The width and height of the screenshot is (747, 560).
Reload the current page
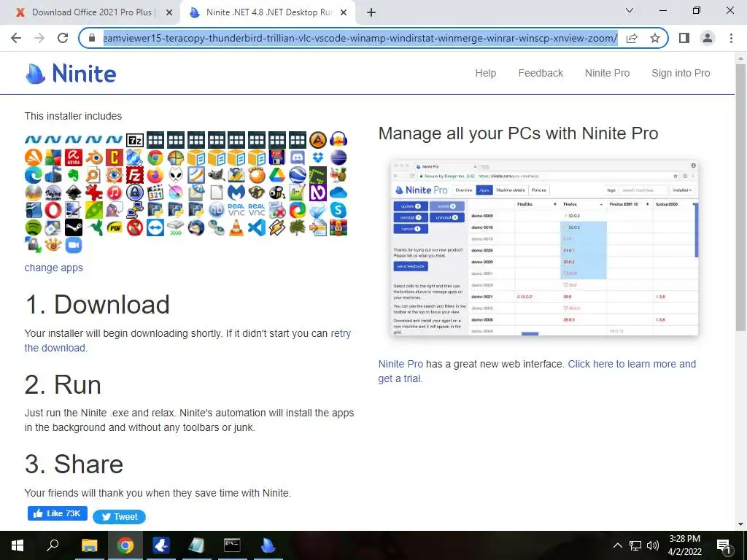[x=63, y=38]
